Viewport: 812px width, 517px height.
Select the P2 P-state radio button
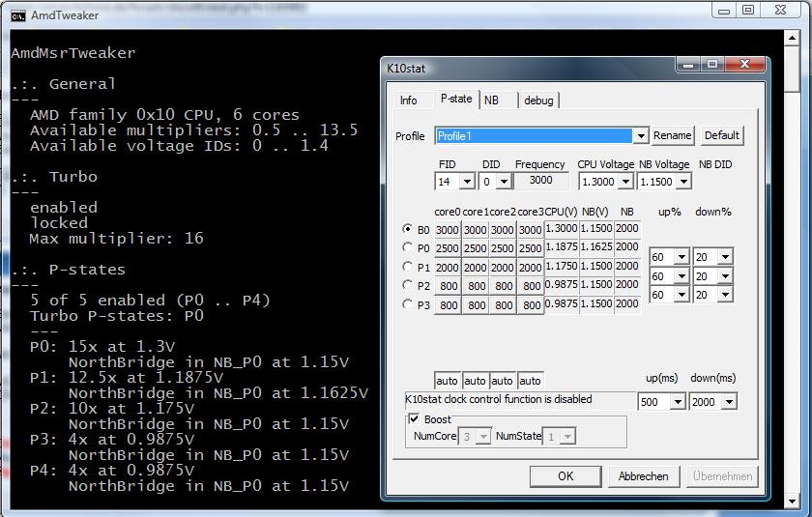tap(407, 285)
